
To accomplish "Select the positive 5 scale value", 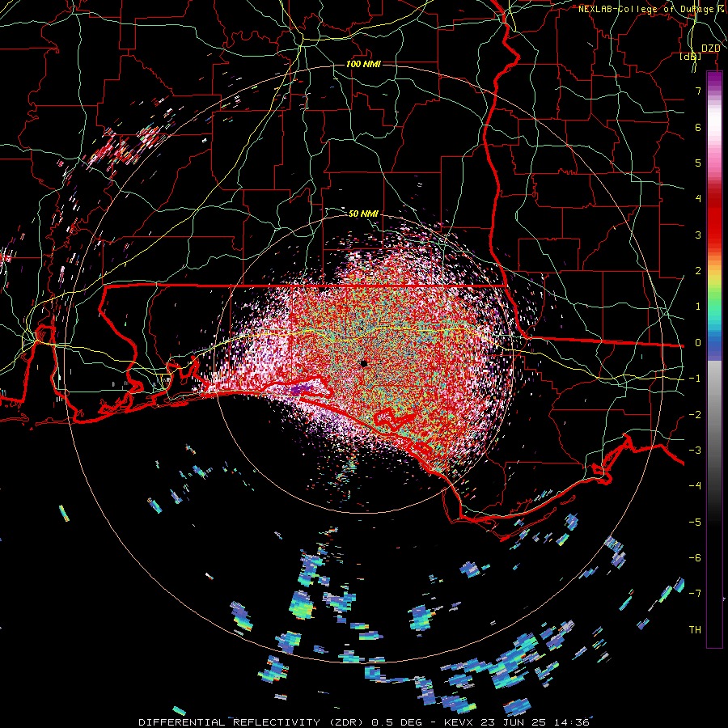I will [698, 163].
